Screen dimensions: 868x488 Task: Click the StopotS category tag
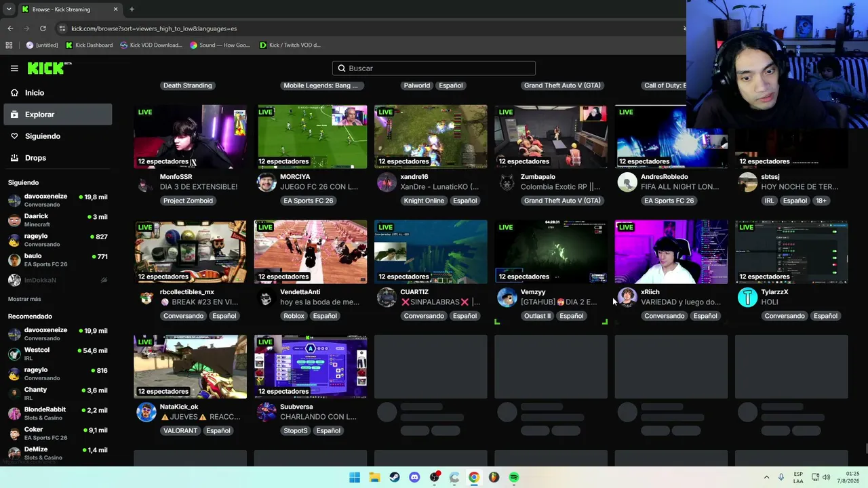(x=296, y=430)
